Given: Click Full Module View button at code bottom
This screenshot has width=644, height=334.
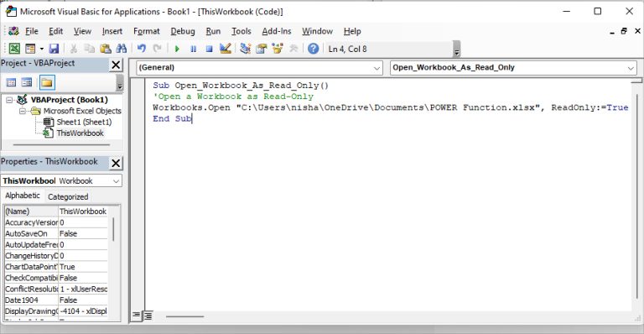Looking at the screenshot, I should (148, 316).
